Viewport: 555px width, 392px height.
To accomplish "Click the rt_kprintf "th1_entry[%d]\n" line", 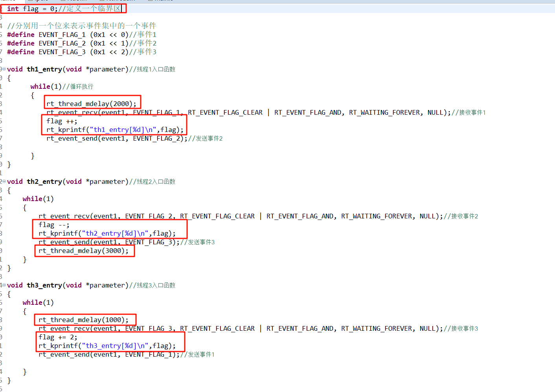I will click(x=115, y=130).
